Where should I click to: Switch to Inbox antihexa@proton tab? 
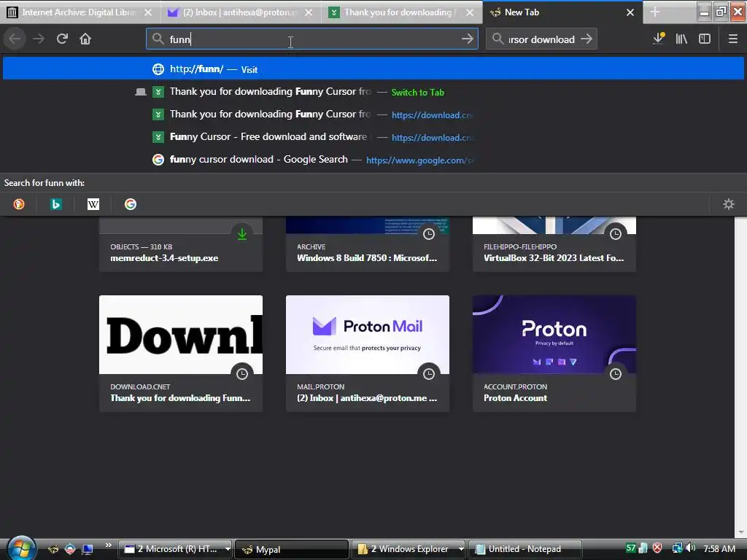pos(241,12)
